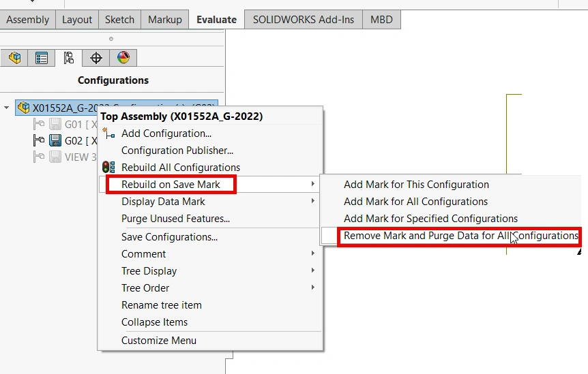Choose Purge Unused Features...
588x374 pixels.
pyautogui.click(x=210, y=219)
